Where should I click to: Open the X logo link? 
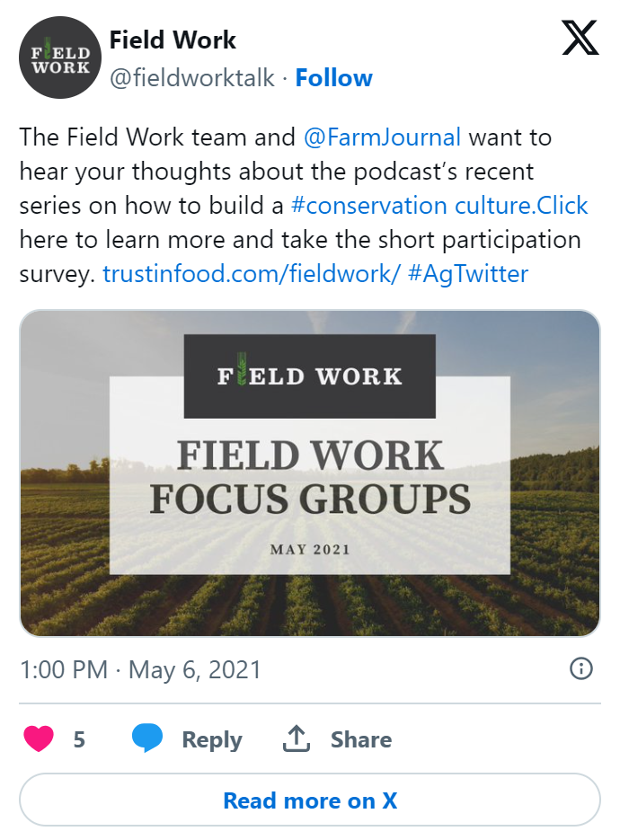click(x=580, y=40)
